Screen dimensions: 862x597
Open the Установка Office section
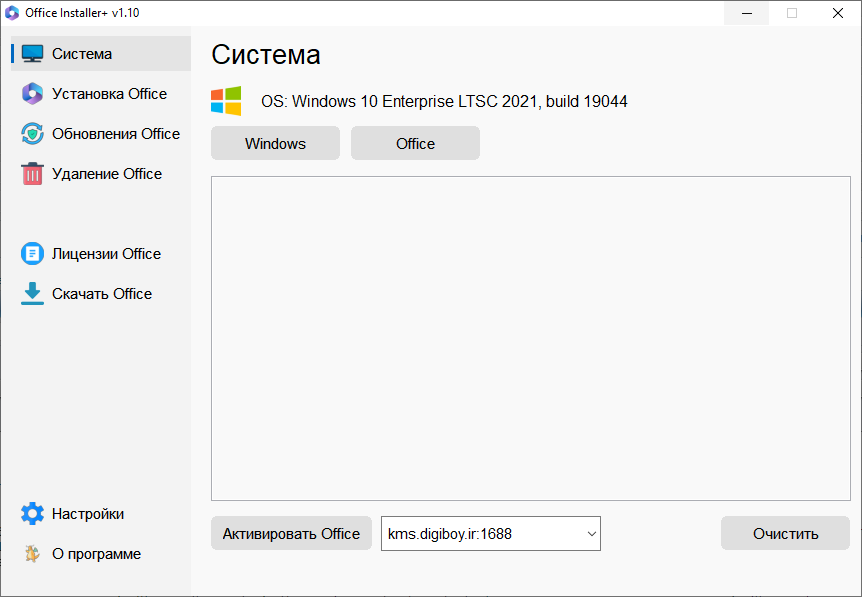pos(109,94)
